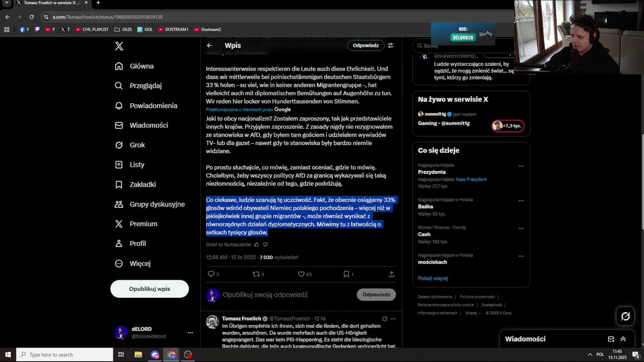Repost the tweet
Image resolution: width=644 pixels, height=362 pixels.
click(256, 274)
